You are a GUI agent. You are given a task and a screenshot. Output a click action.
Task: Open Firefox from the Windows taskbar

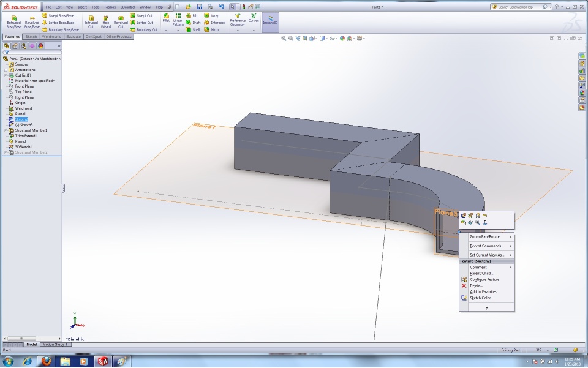click(46, 361)
